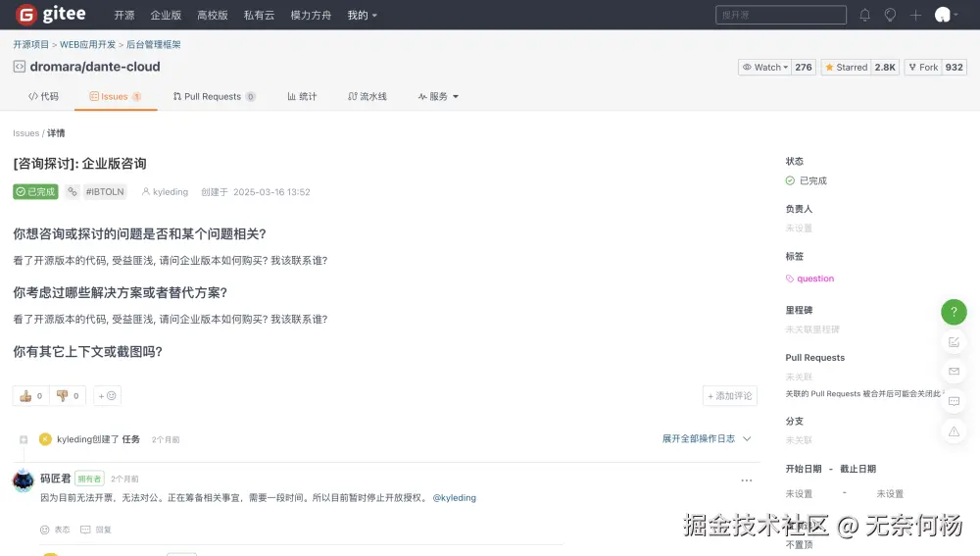Click the floating edit feedback icon

point(954,341)
